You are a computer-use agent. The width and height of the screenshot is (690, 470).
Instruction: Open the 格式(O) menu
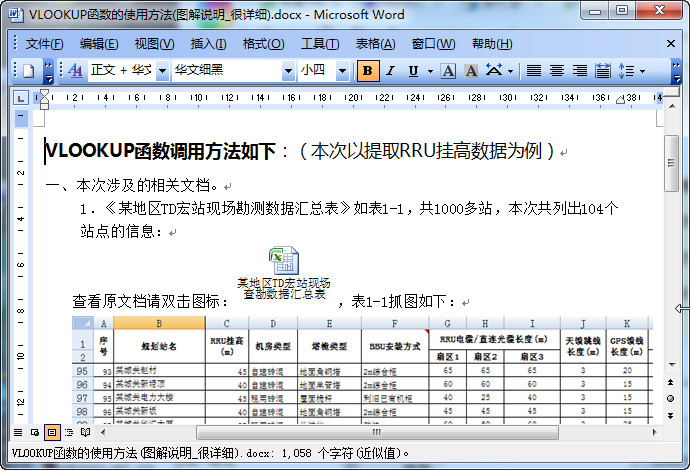tap(263, 44)
